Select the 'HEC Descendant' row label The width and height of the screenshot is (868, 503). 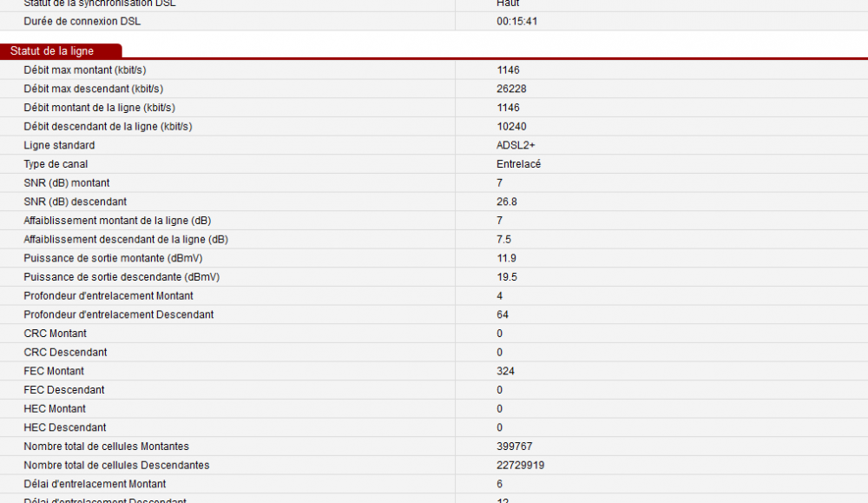pos(65,427)
